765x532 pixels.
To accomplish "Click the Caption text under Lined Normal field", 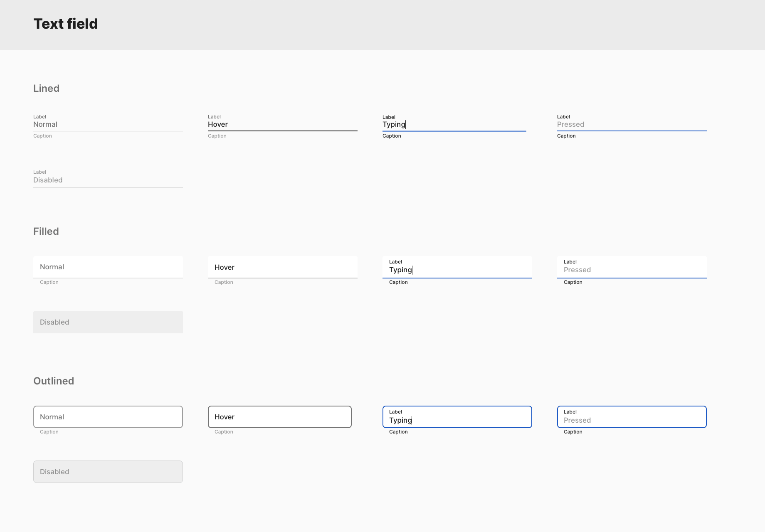I will [42, 135].
